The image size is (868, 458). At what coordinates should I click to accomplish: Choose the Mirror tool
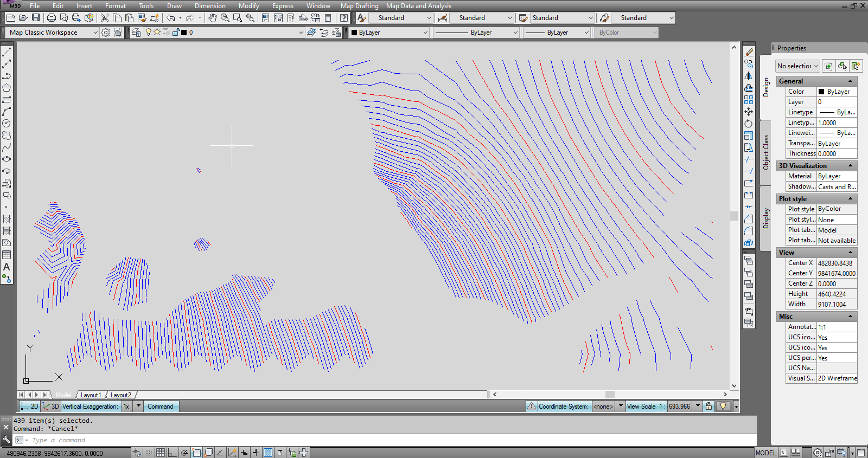click(x=749, y=76)
